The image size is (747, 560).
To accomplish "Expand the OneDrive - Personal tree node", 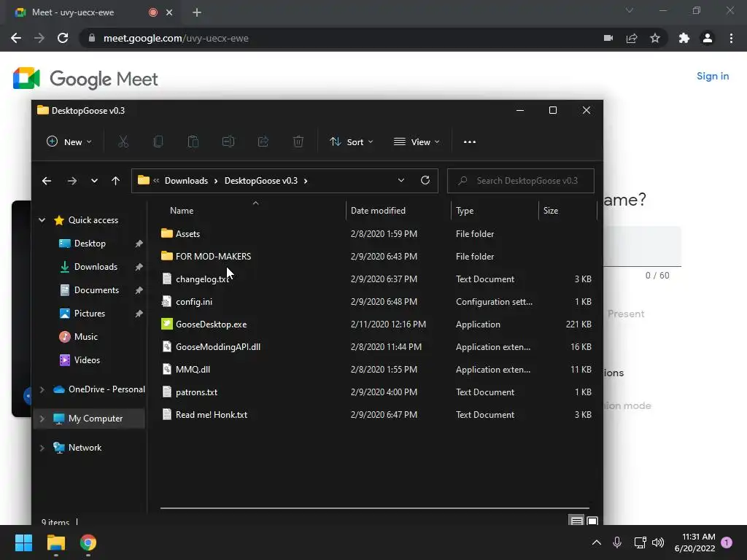I will (x=42, y=389).
